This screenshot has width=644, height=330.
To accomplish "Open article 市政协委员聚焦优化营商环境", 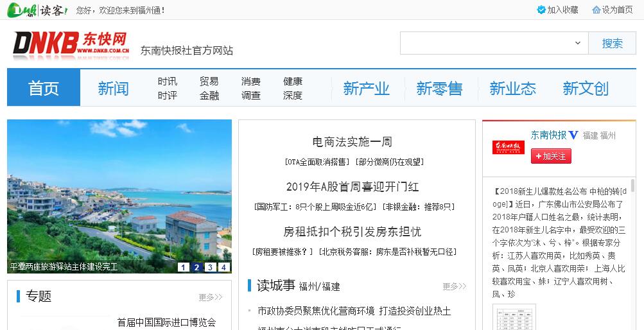I will [x=317, y=311].
